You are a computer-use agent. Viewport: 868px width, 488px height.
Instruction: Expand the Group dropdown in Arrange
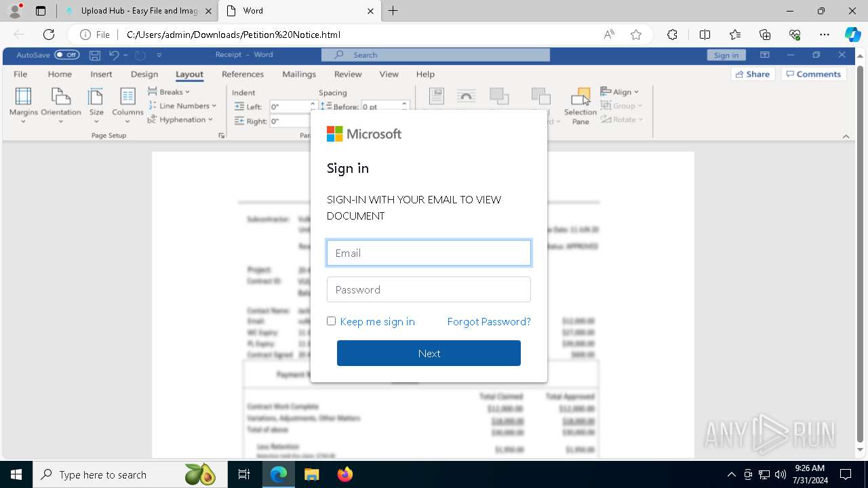(x=621, y=106)
